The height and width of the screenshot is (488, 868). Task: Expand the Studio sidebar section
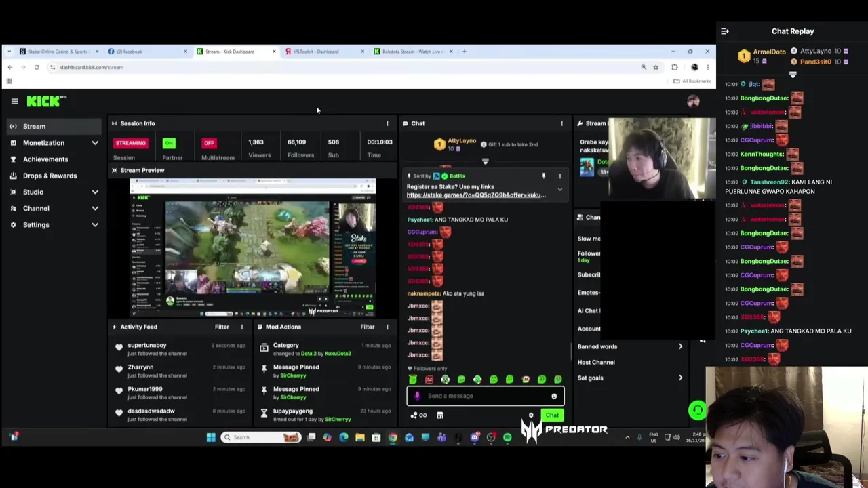(95, 192)
